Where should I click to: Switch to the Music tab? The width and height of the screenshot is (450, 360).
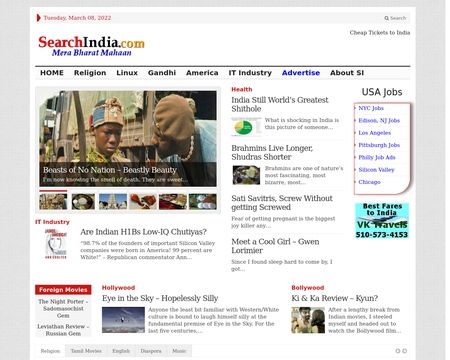pos(179,351)
